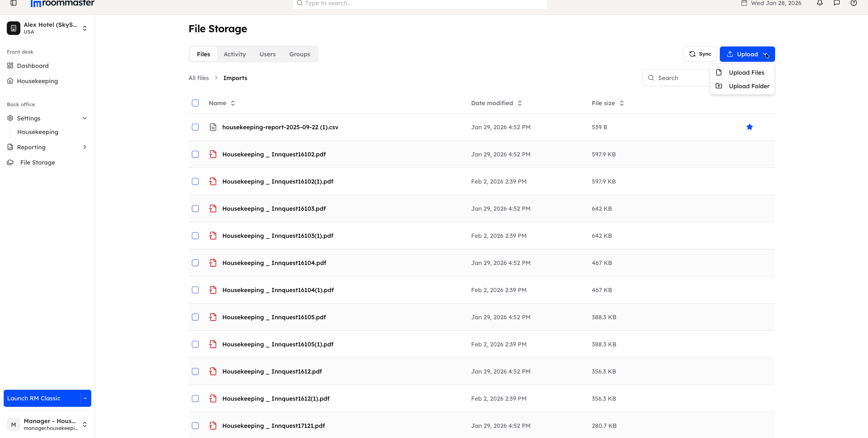Viewport: 868px width, 438px height.
Task: Check the select-all checkbox in the header row
Action: coord(195,103)
